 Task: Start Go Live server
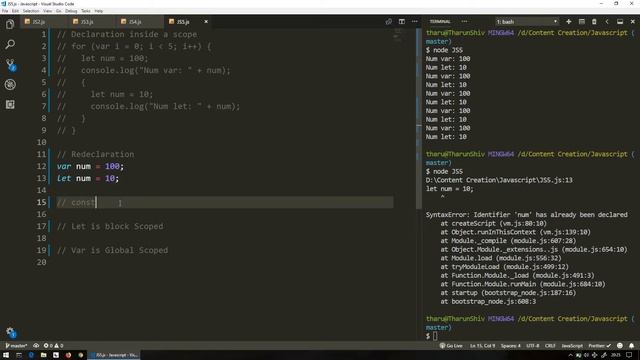[x=451, y=346]
